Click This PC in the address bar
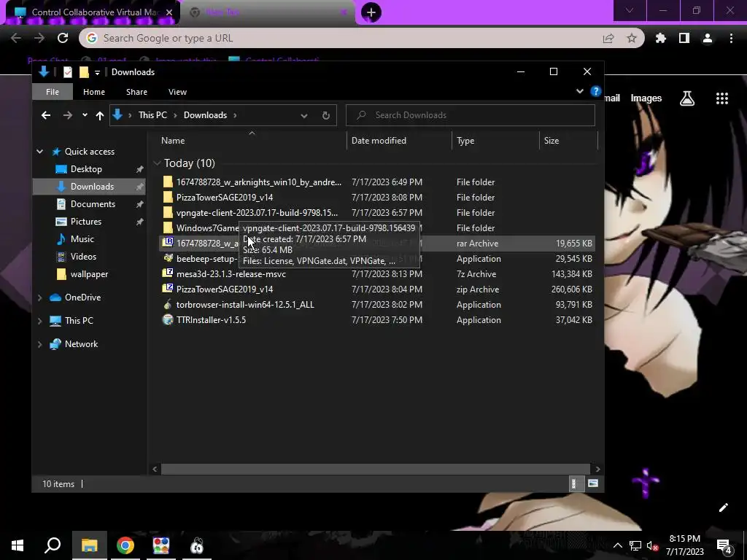747x560 pixels. pos(152,115)
